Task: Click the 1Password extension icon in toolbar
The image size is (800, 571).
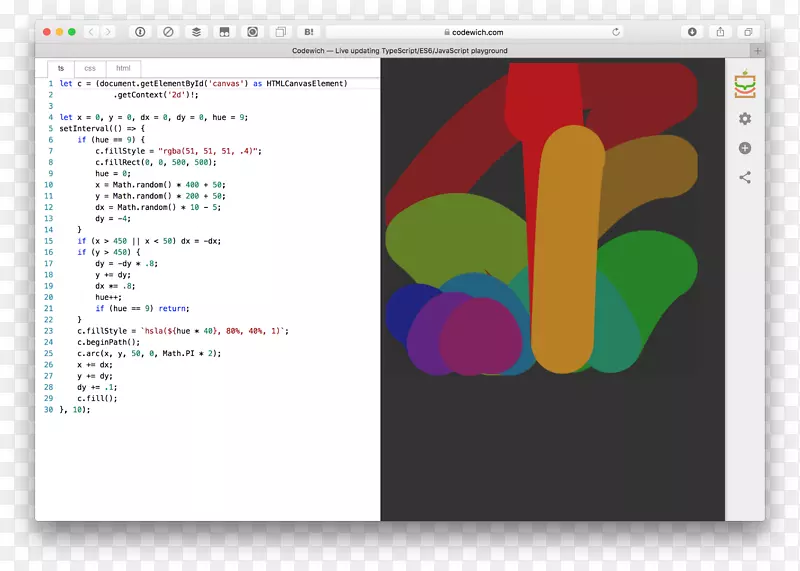Action: 140,32
